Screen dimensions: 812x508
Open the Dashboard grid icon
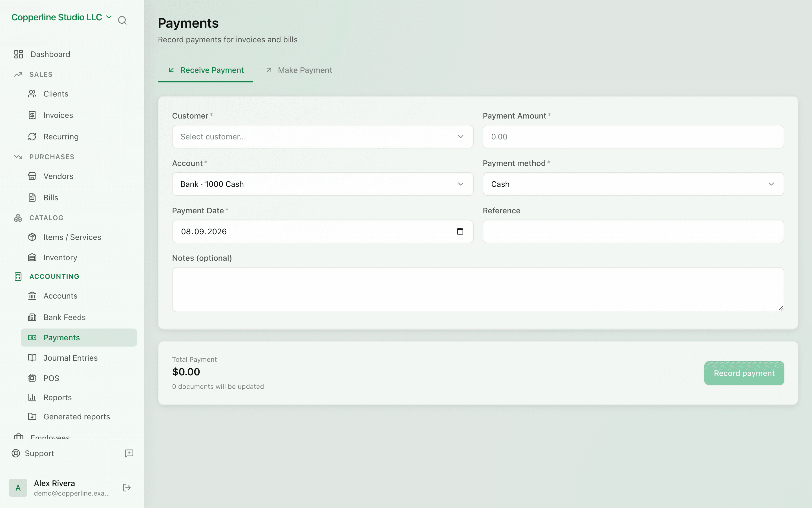18,54
